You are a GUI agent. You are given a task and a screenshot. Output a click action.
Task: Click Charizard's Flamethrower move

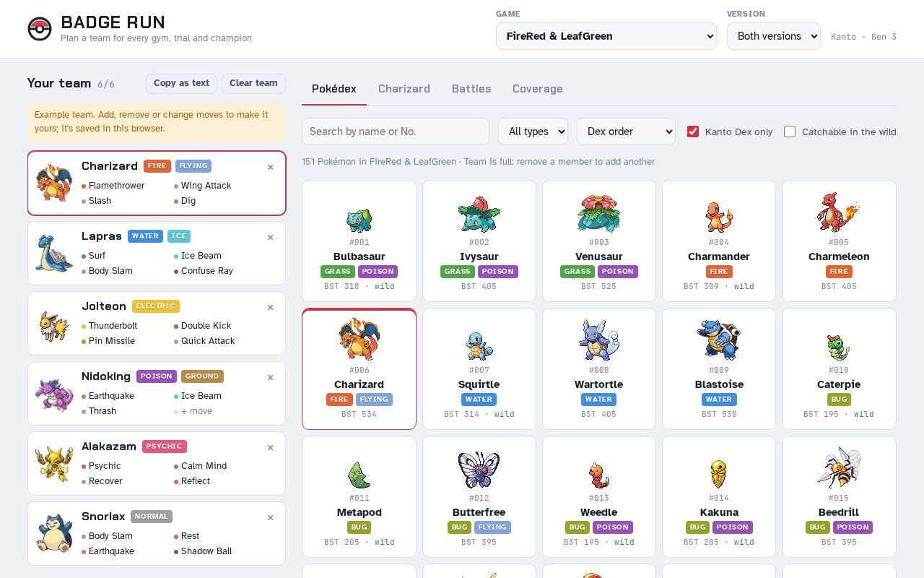pos(113,186)
